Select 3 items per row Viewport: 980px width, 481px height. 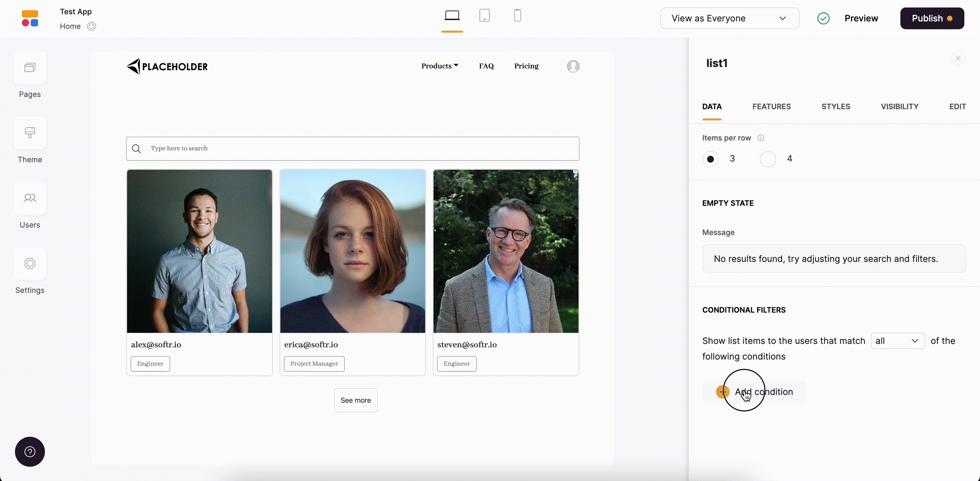(710, 159)
